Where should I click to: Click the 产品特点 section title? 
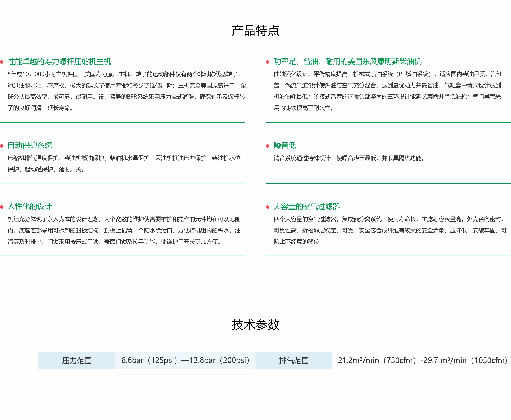point(256,31)
